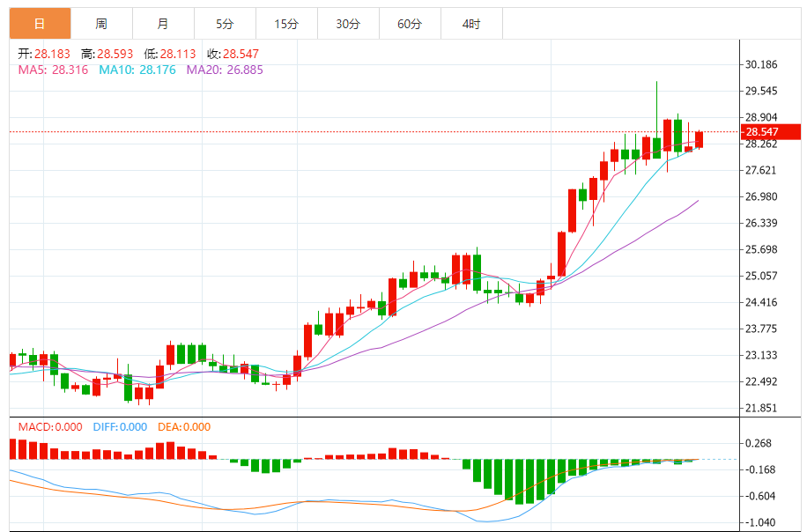Click the MA10: 28.176 indicator label
807x532 pixels.
coord(137,70)
